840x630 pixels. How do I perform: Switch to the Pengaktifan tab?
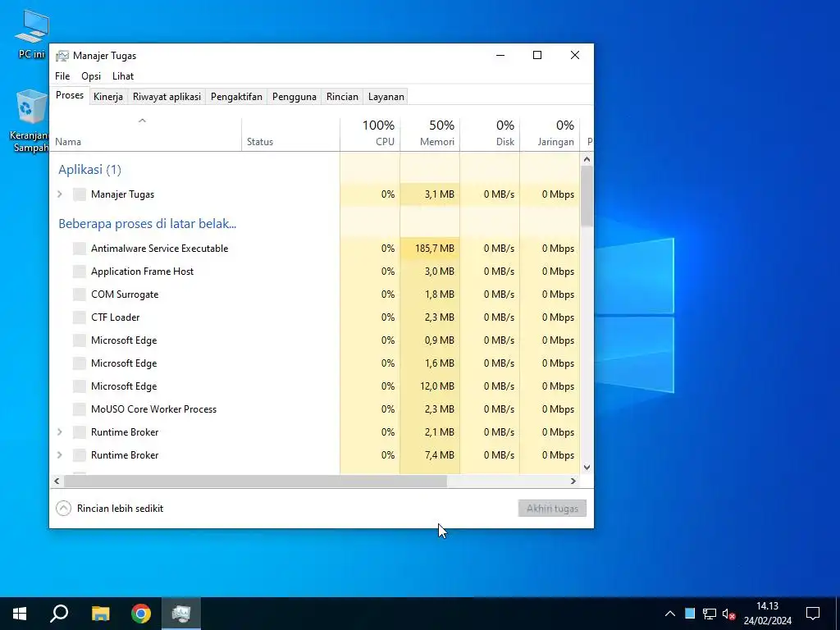(x=236, y=97)
